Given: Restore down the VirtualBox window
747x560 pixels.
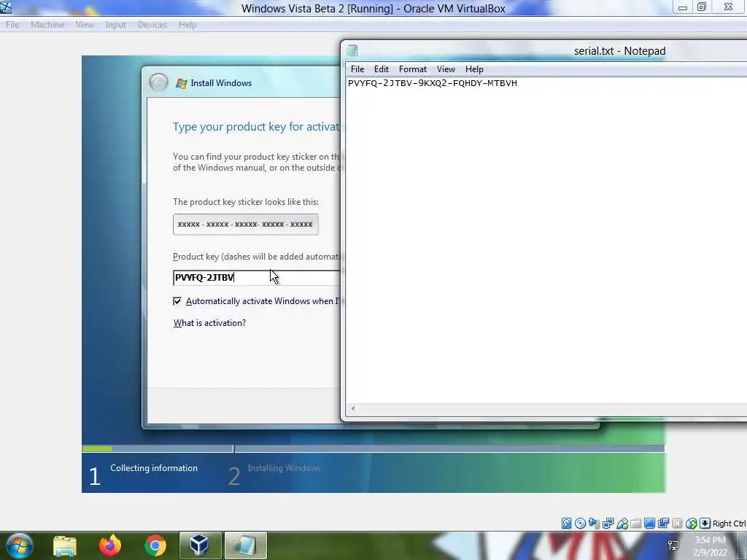Looking at the screenshot, I should 702,7.
